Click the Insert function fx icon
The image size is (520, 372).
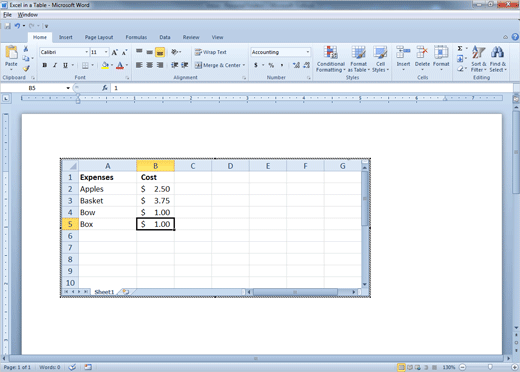click(x=105, y=88)
